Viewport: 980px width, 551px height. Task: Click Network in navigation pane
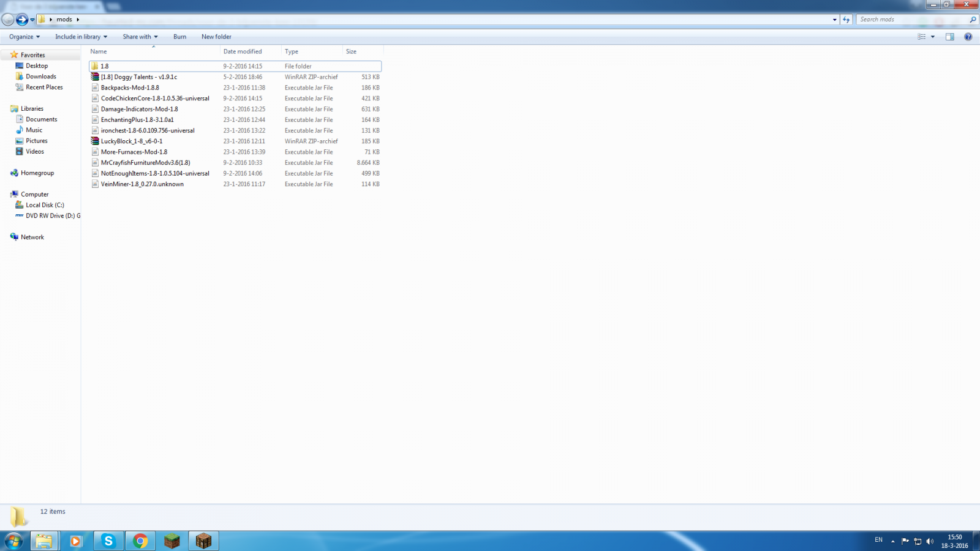[32, 238]
